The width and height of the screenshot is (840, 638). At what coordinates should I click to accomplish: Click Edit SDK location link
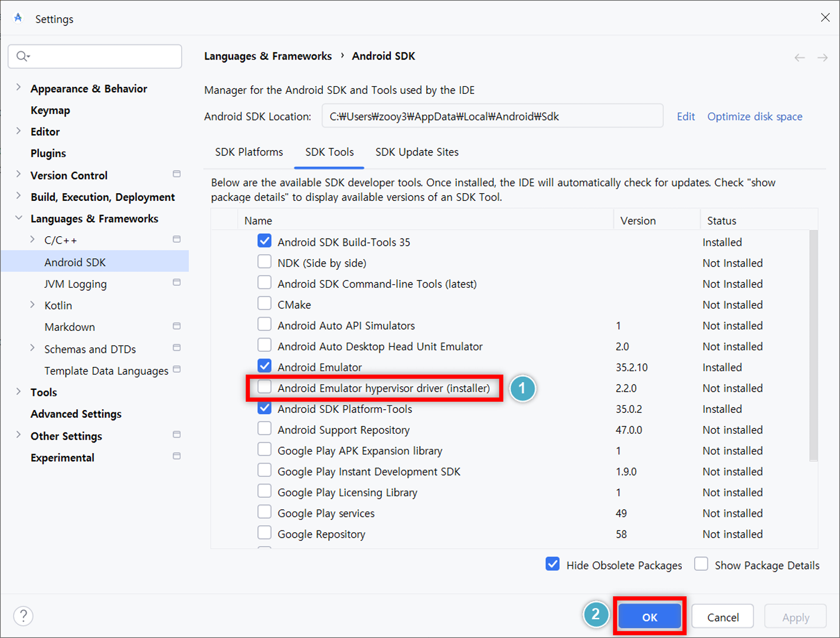coord(685,116)
